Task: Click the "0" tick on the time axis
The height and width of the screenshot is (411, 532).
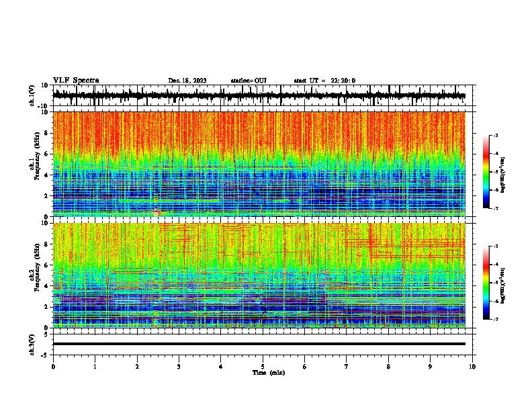Action: [x=53, y=367]
